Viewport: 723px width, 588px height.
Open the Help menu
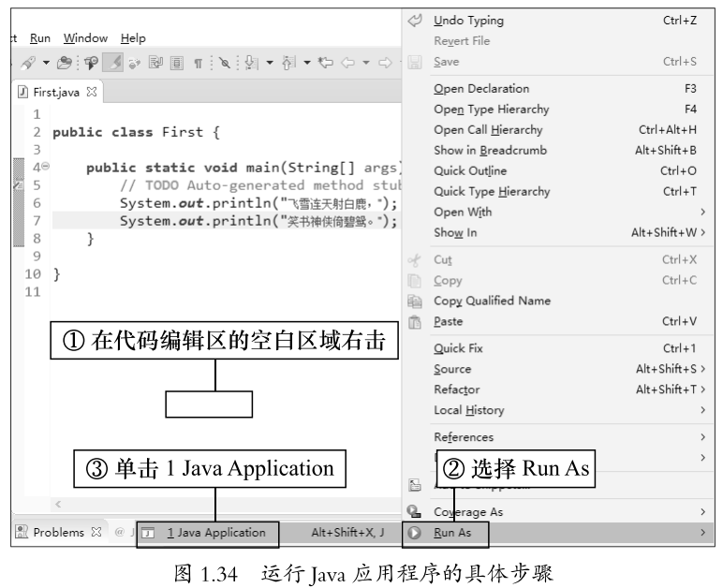(133, 38)
